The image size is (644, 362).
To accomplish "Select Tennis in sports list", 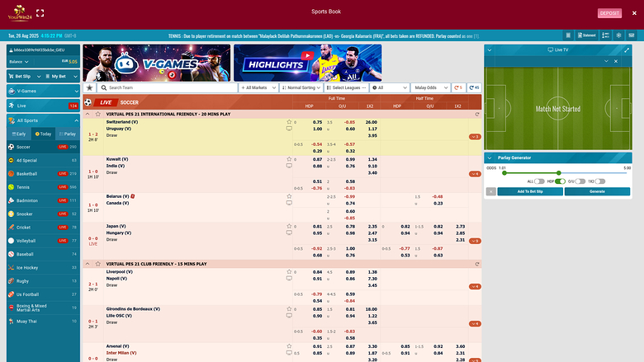I will pyautogui.click(x=43, y=187).
